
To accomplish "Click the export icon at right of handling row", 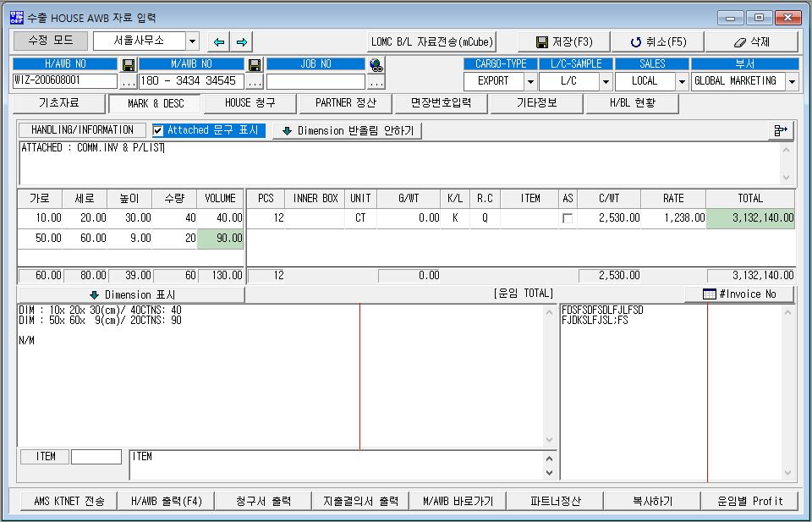I will point(781,130).
